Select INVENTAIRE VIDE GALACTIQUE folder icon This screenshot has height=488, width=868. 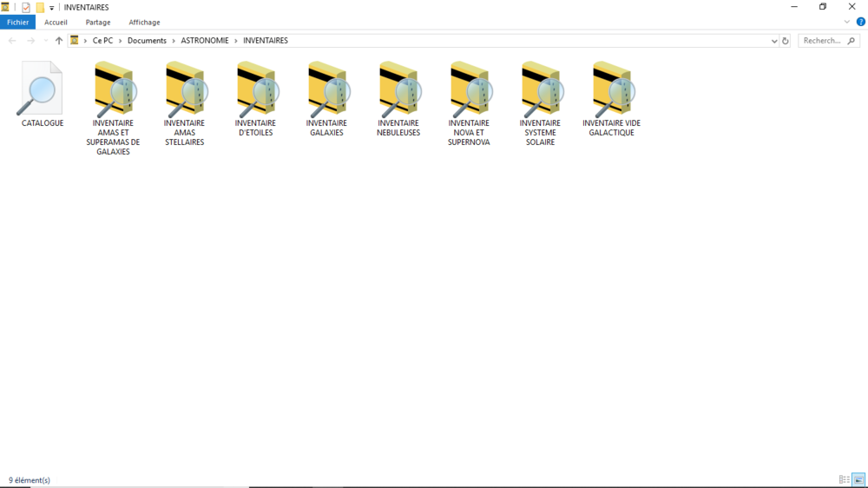pyautogui.click(x=612, y=89)
